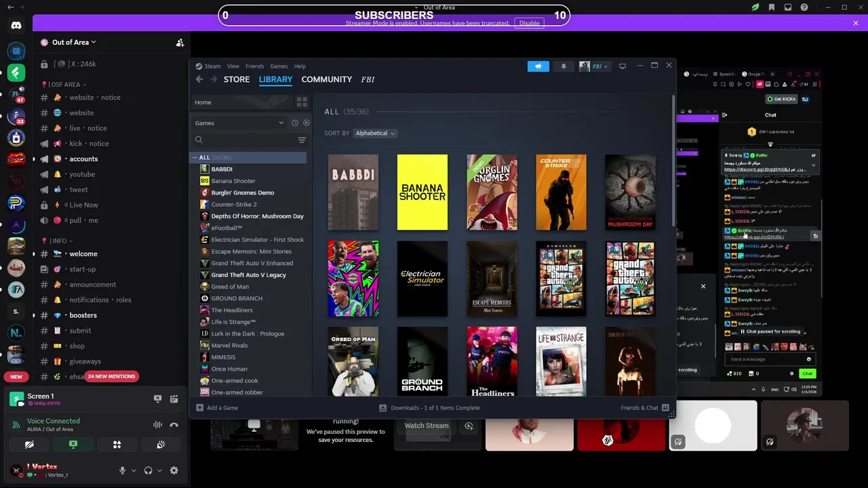Click 24 NEW MENTIONS pill
Image resolution: width=868 pixels, height=488 pixels.
coord(112,376)
